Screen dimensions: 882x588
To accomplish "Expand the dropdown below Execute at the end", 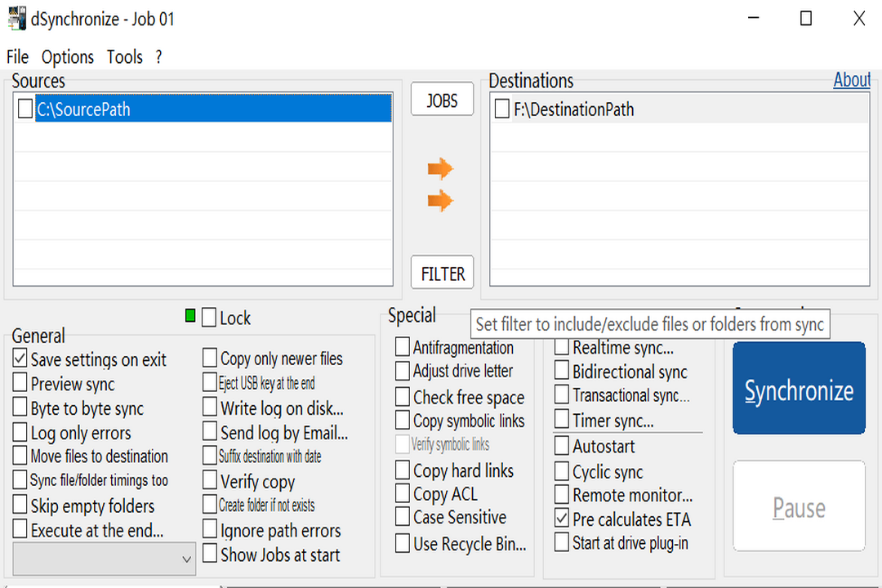I will [x=186, y=559].
